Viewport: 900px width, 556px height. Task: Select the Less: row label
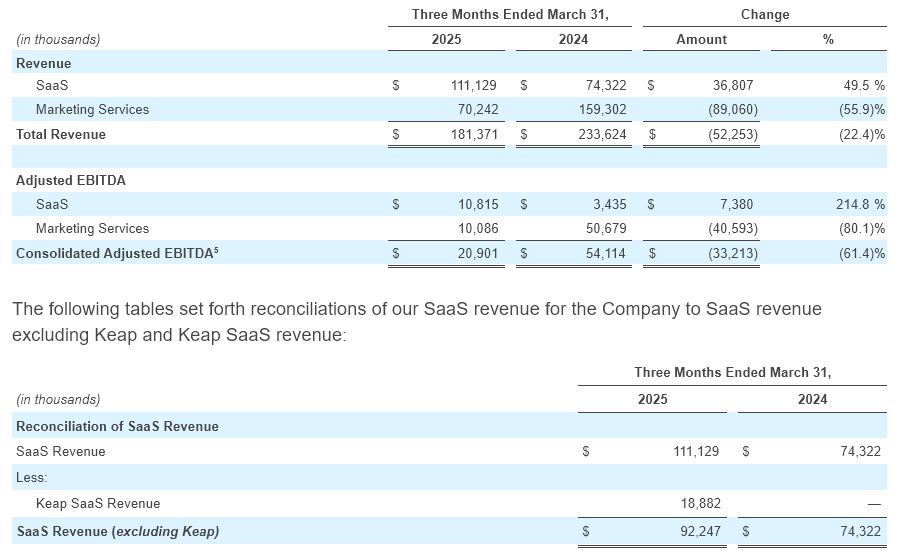tap(32, 478)
